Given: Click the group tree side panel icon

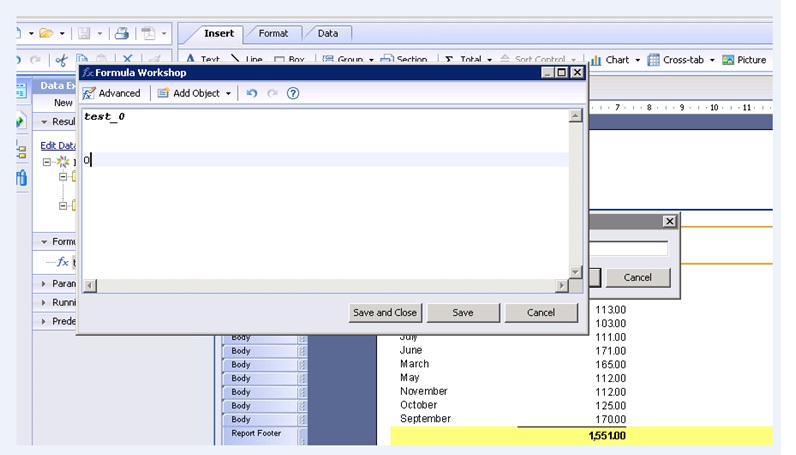Looking at the screenshot, I should [21, 150].
